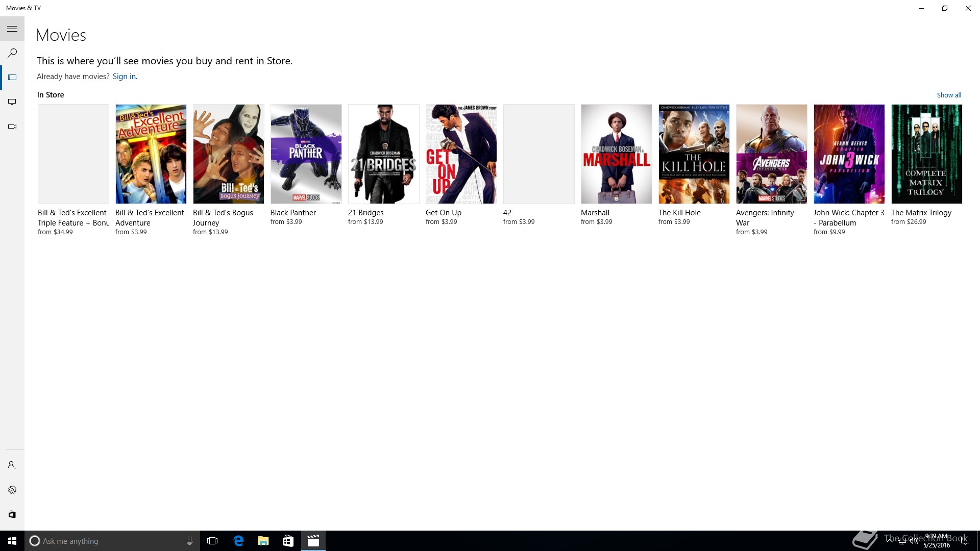The width and height of the screenshot is (980, 551).
Task: Click the 'Black Panther' title text
Action: coord(293,213)
